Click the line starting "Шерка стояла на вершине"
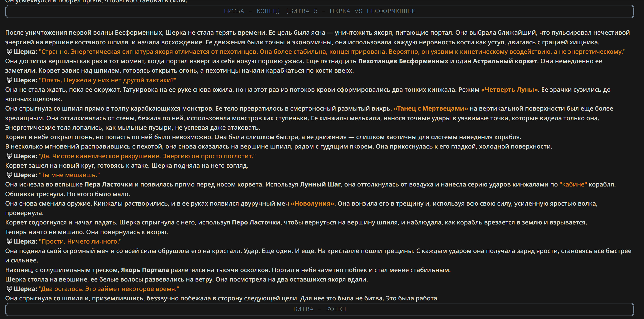The height and width of the screenshot is (319, 644). (186, 279)
